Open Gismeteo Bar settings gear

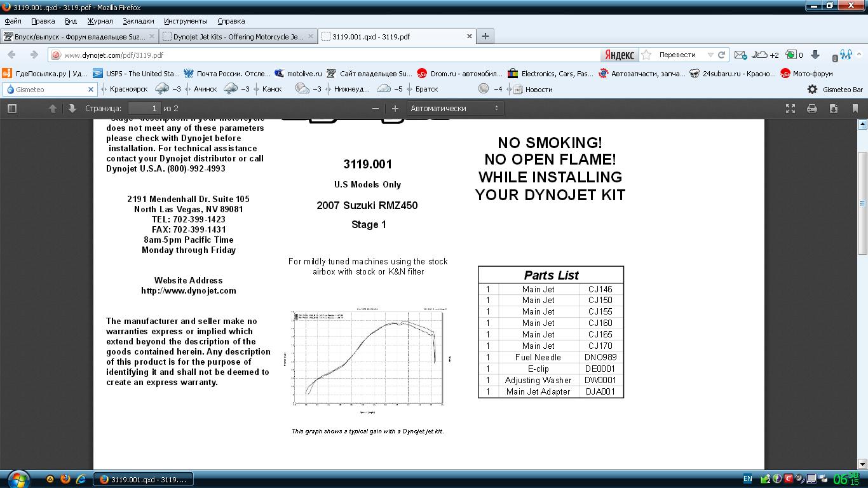point(812,90)
